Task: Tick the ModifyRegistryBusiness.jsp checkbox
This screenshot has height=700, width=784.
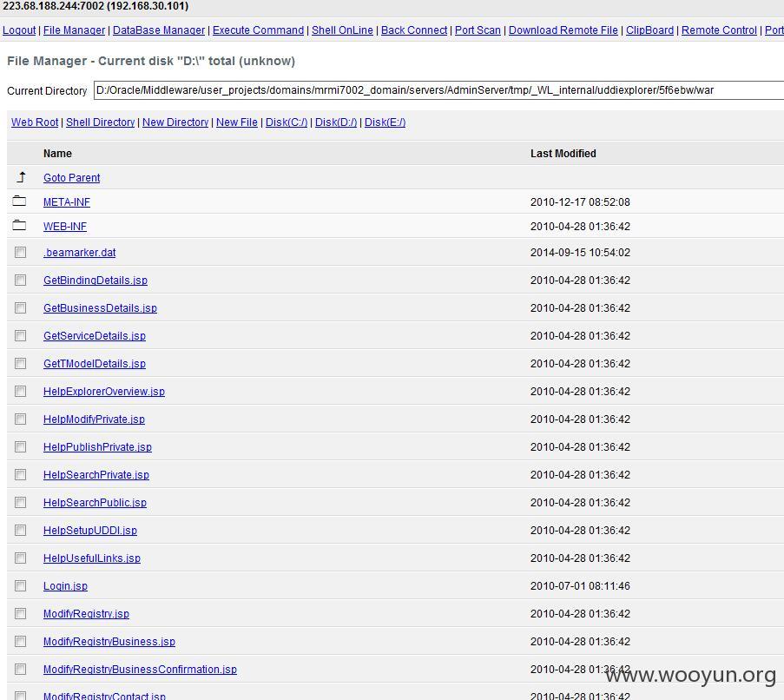Action: [21, 641]
